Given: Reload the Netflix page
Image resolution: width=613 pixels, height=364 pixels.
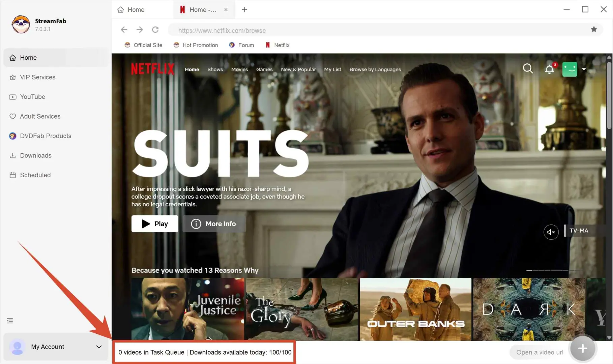Looking at the screenshot, I should pyautogui.click(x=155, y=30).
